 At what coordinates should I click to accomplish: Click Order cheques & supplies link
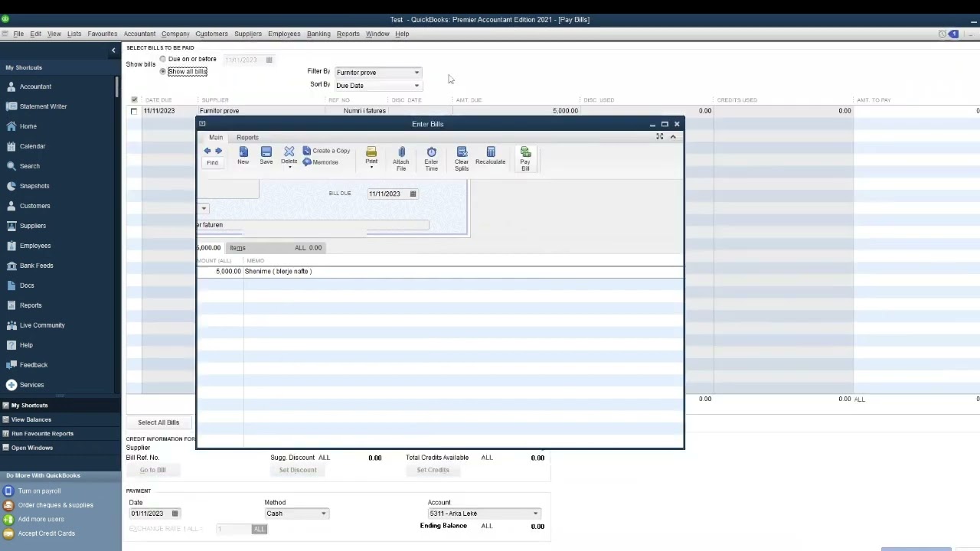coord(56,505)
